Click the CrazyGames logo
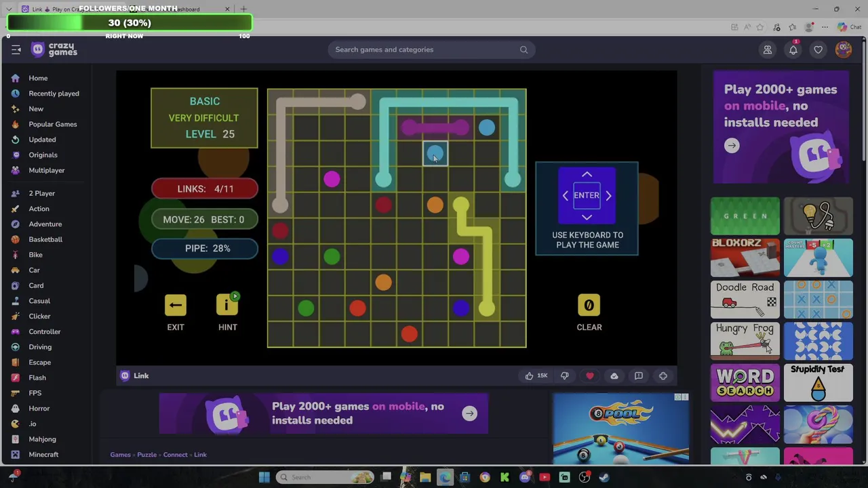Image resolution: width=868 pixels, height=488 pixels. tap(54, 49)
